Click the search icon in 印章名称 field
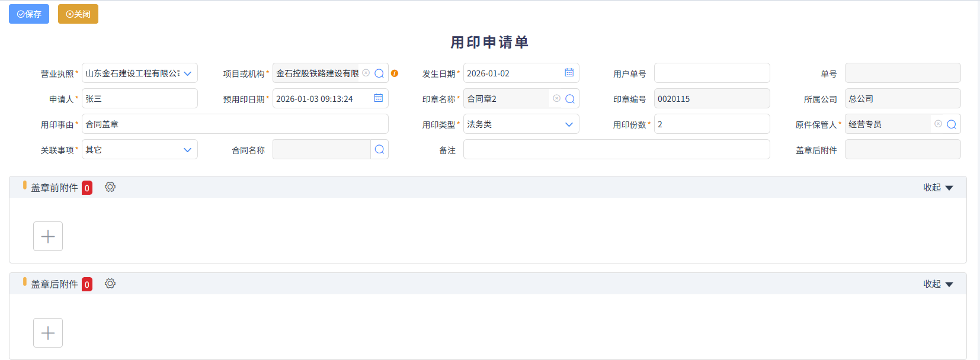 pos(570,99)
